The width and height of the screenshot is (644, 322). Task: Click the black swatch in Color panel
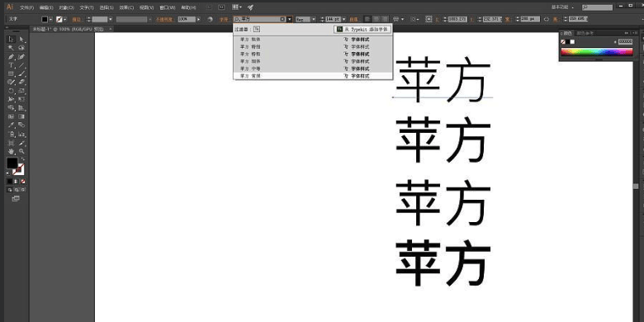568,42
